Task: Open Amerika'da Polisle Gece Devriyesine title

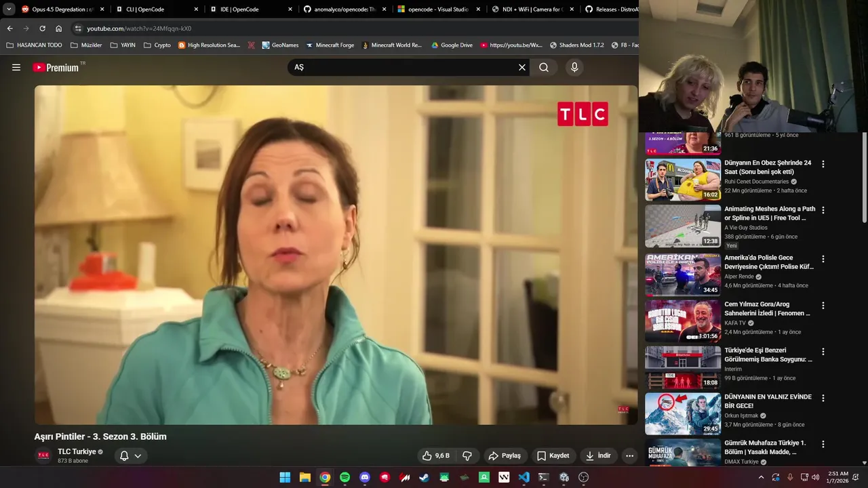Action: click(769, 262)
